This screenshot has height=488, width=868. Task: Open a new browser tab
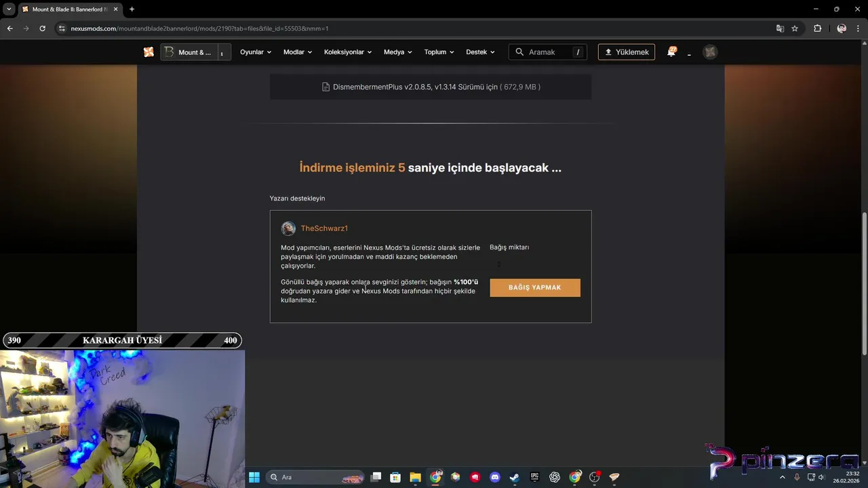(x=132, y=9)
